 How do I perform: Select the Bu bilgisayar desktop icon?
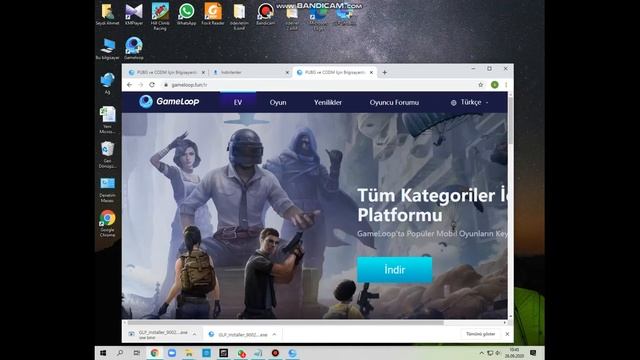(x=107, y=49)
